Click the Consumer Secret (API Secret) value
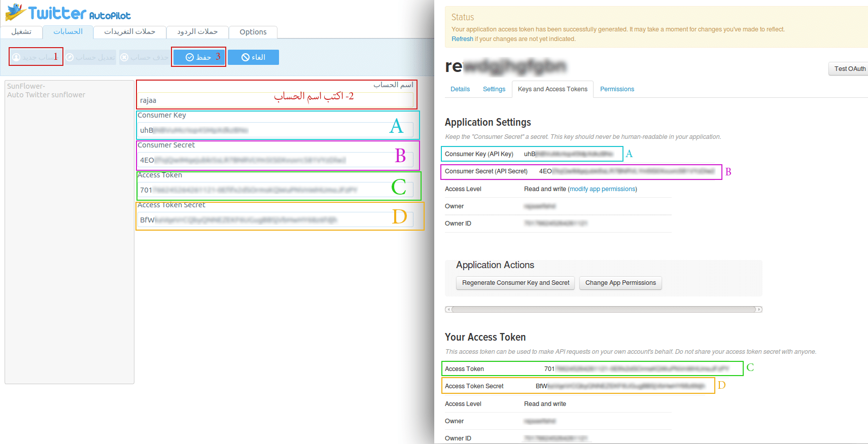Screen dimensions: 868x444 627,171
